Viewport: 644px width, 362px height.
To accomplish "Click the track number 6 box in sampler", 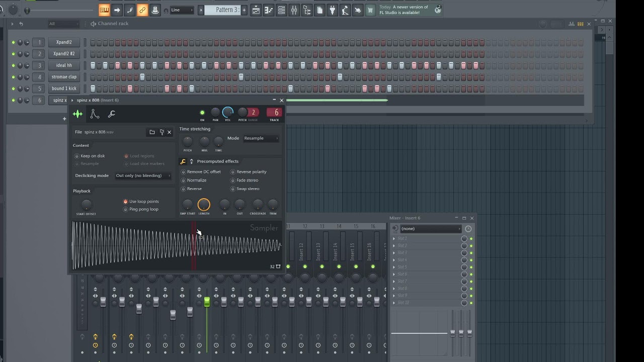I will point(274,113).
